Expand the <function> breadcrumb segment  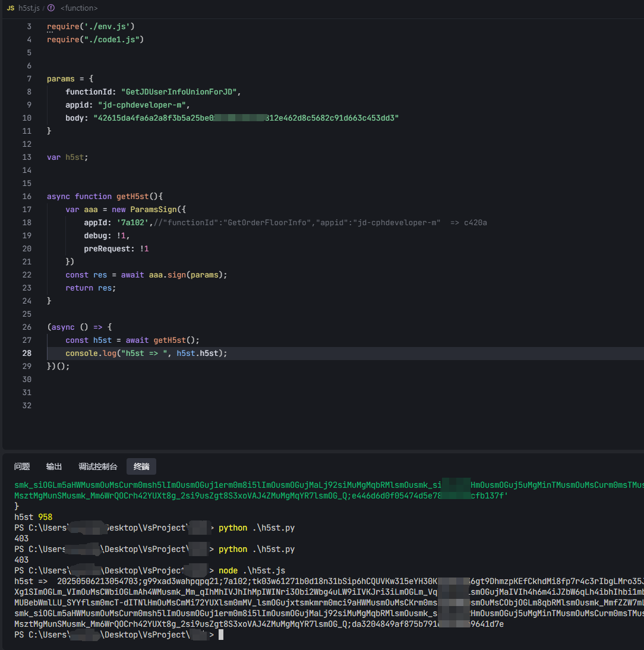coord(79,8)
